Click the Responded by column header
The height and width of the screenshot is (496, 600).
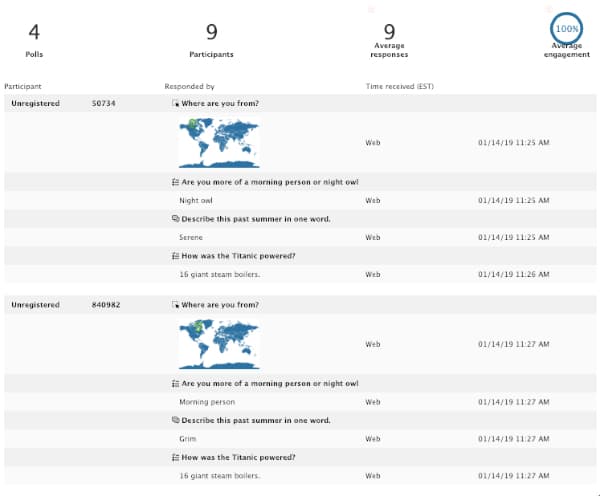[x=189, y=87]
